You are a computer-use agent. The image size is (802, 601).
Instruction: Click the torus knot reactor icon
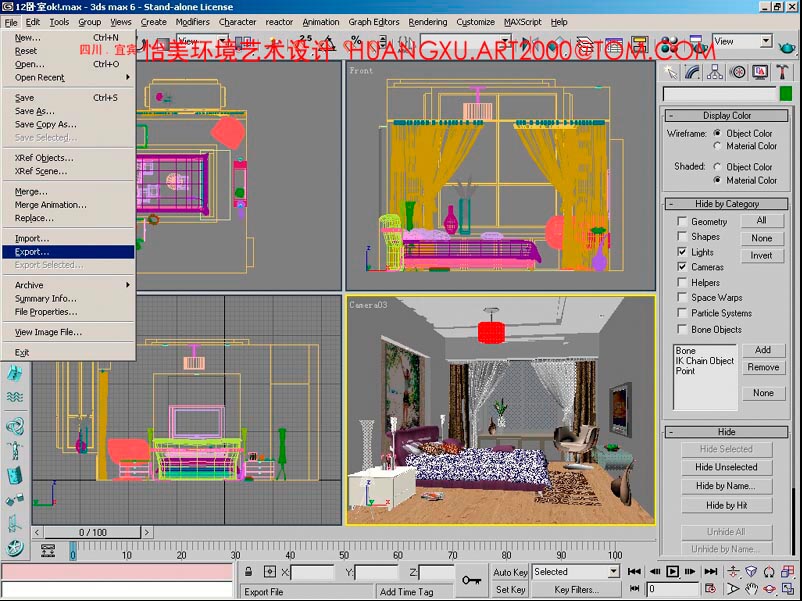15,426
